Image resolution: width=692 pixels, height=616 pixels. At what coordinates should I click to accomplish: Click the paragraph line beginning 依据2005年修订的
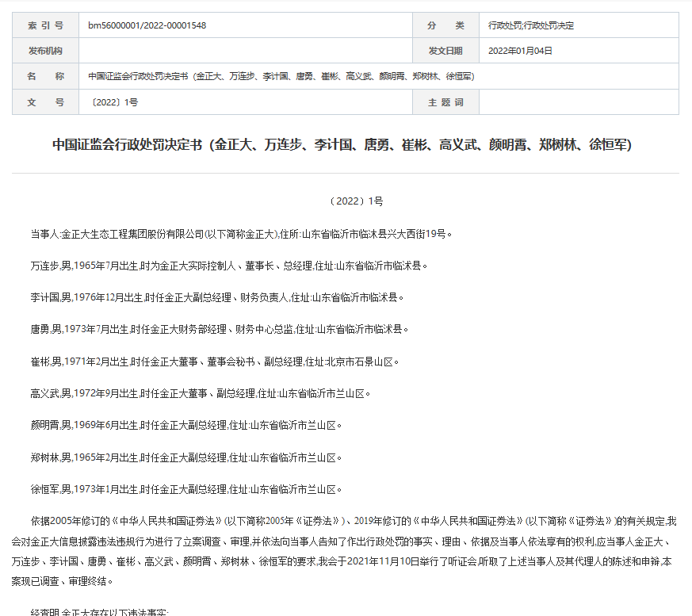(x=354, y=521)
